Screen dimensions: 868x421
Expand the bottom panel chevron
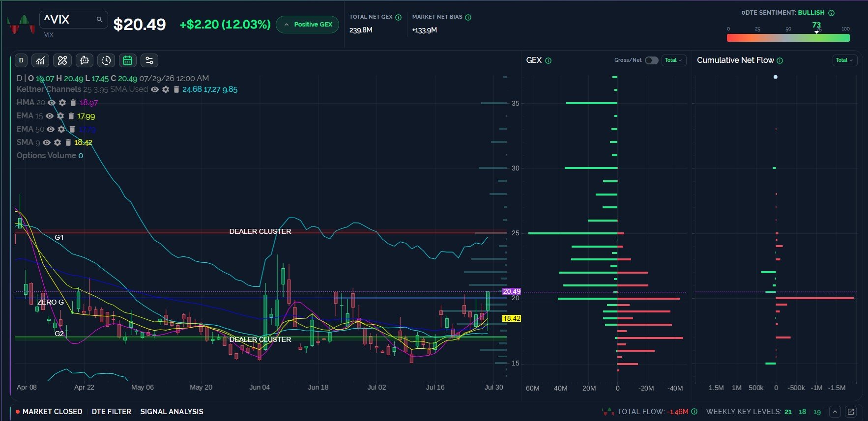click(835, 412)
